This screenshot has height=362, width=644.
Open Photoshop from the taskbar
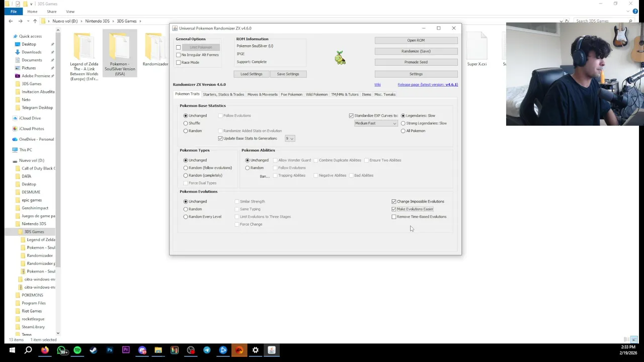[x=110, y=350]
